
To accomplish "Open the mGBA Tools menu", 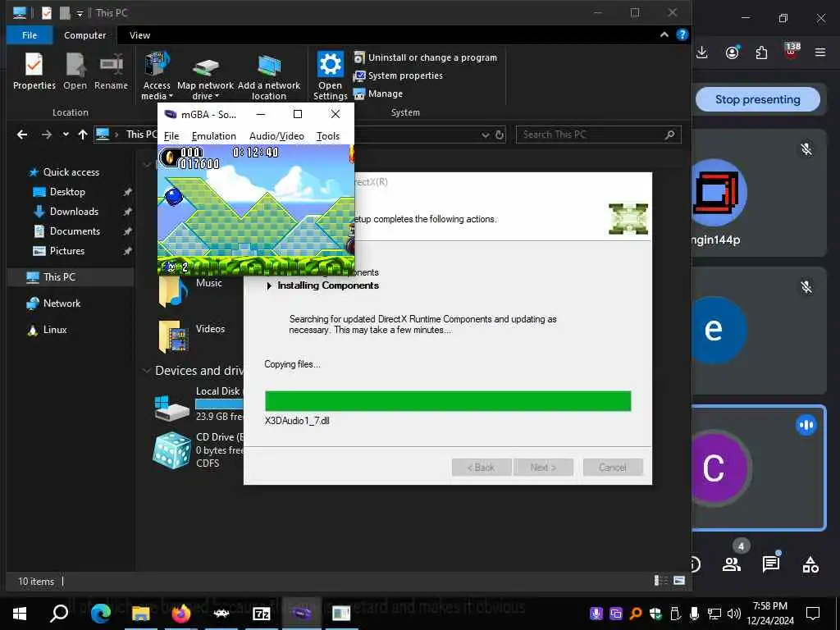I will [x=328, y=136].
